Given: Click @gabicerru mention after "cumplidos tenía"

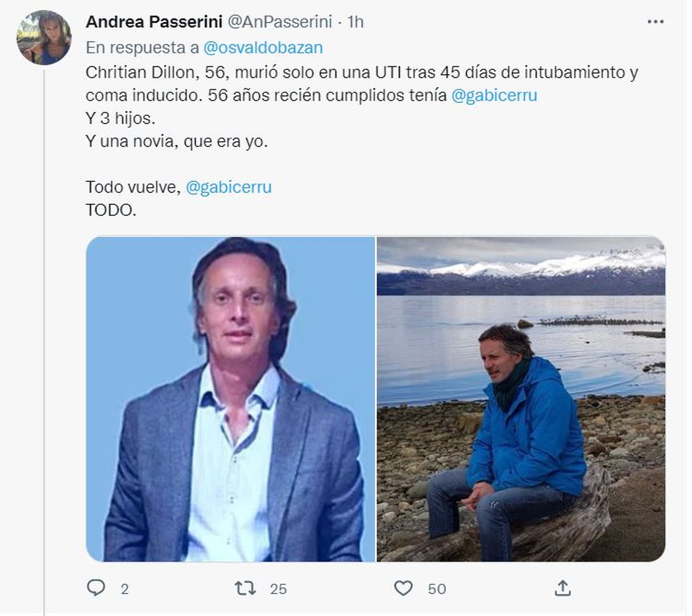Looking at the screenshot, I should pos(494,95).
